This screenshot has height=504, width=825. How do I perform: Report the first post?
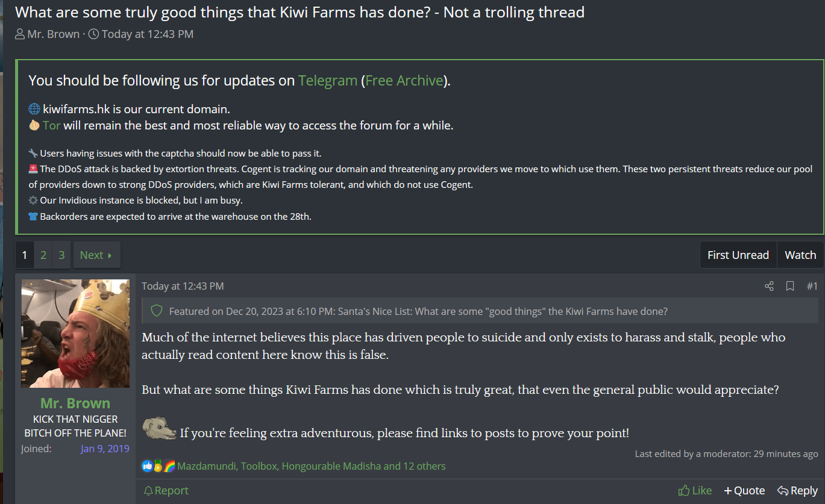click(166, 491)
